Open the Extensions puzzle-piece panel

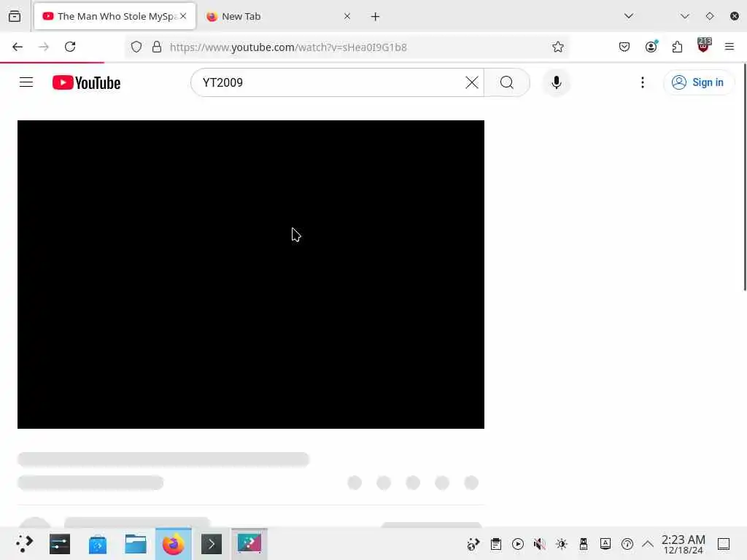pos(677,47)
